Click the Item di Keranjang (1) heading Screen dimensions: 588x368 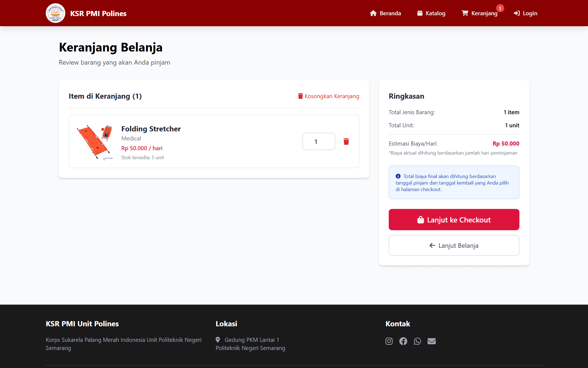point(105,96)
